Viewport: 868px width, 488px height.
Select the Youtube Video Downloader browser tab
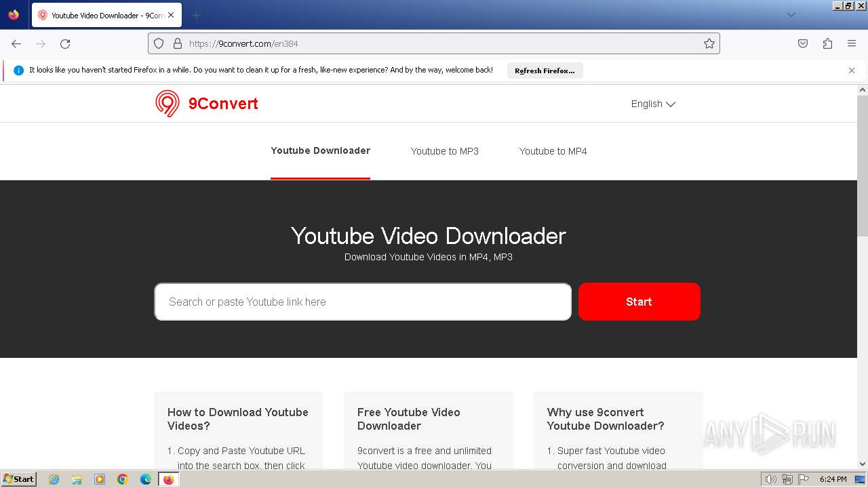pos(106,15)
